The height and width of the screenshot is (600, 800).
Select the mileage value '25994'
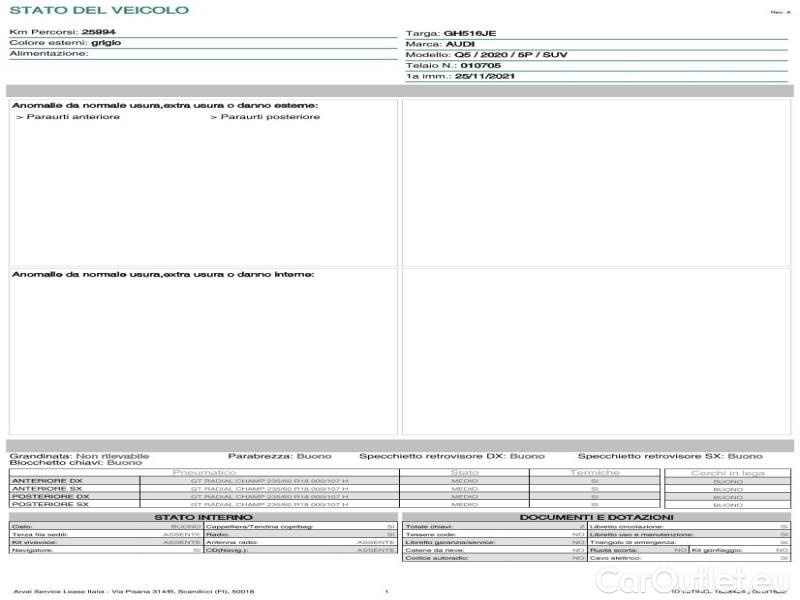[x=98, y=32]
